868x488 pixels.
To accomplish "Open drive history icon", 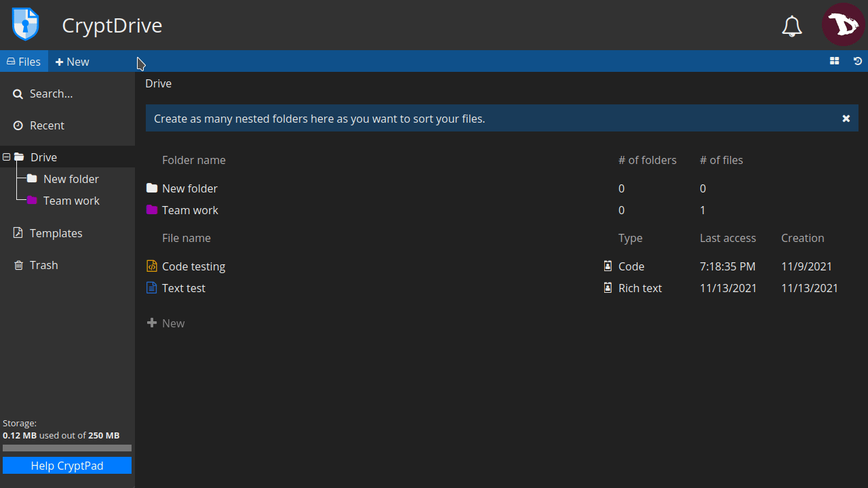I will [x=858, y=61].
